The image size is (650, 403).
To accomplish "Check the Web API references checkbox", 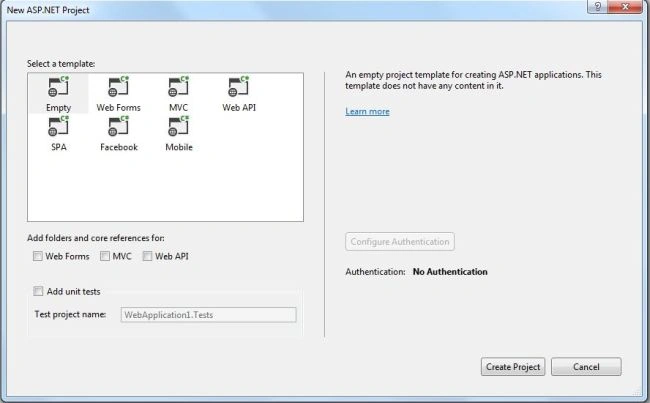I will [147, 256].
